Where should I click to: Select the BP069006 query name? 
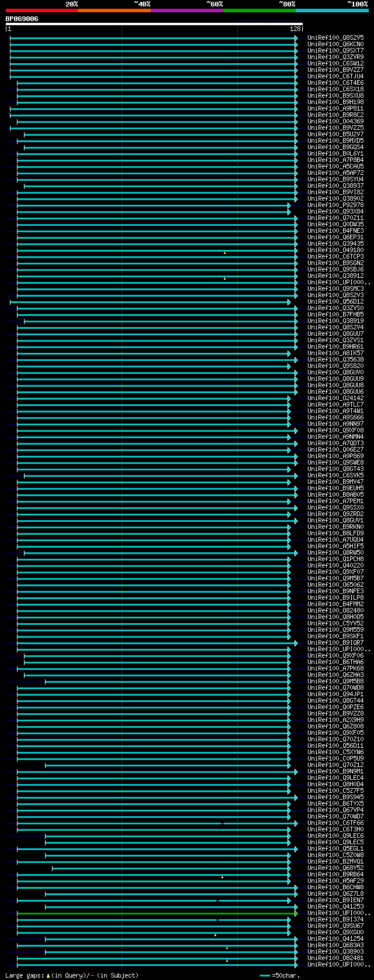coord(22,19)
